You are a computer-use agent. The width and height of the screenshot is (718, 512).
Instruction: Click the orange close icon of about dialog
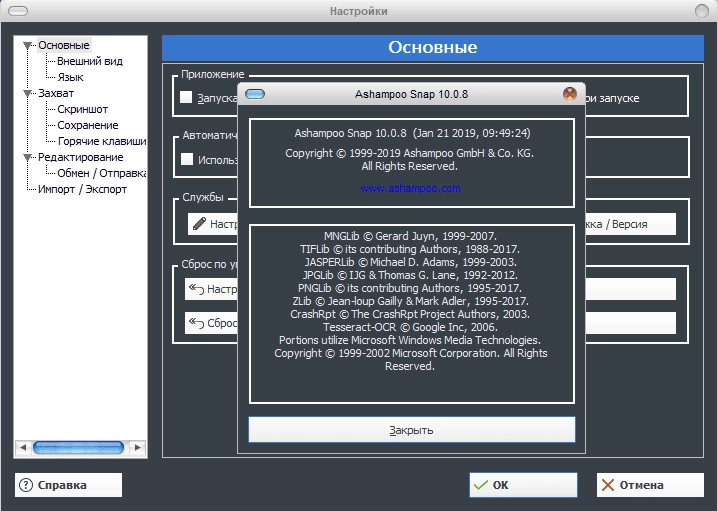[570, 94]
